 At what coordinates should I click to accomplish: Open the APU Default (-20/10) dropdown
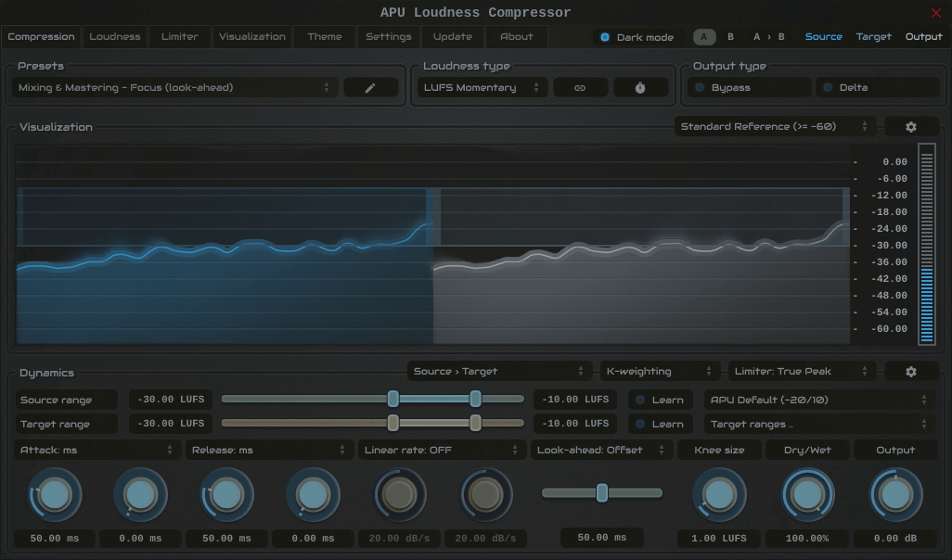pyautogui.click(x=819, y=400)
